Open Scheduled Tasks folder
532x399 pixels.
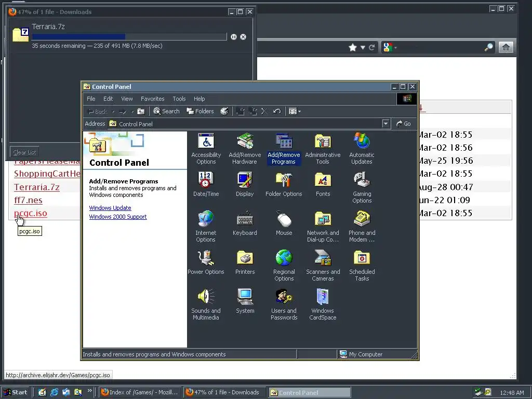tap(362, 265)
